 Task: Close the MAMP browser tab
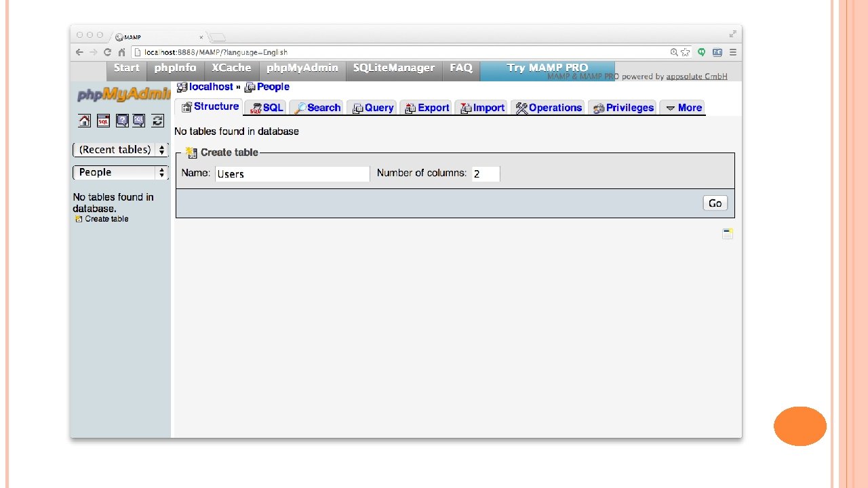[201, 37]
